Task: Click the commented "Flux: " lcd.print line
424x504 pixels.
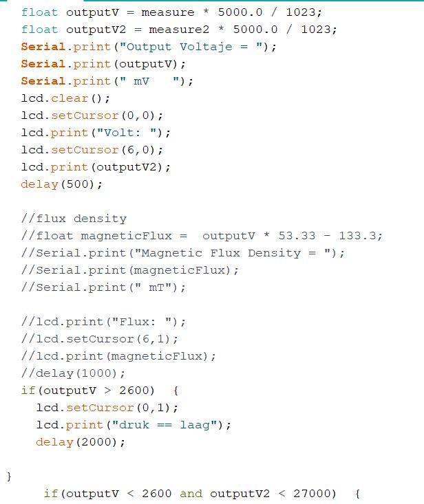Action: [x=103, y=322]
